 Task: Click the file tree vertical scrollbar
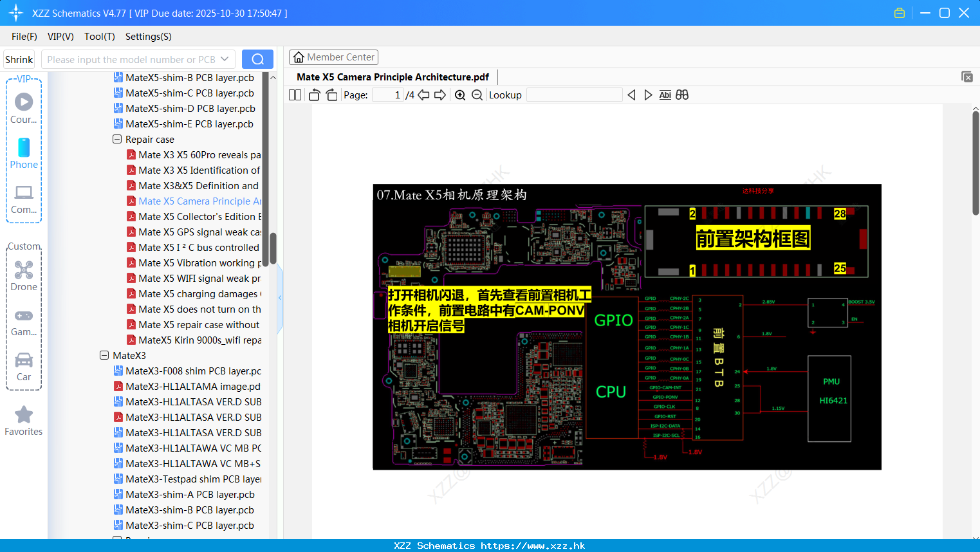pos(273,248)
